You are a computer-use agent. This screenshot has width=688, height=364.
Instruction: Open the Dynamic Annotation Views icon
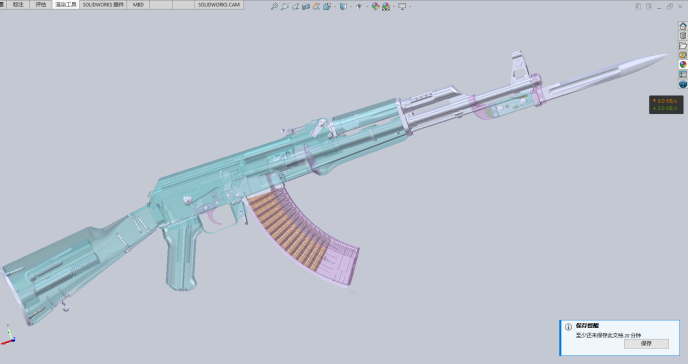(x=316, y=7)
